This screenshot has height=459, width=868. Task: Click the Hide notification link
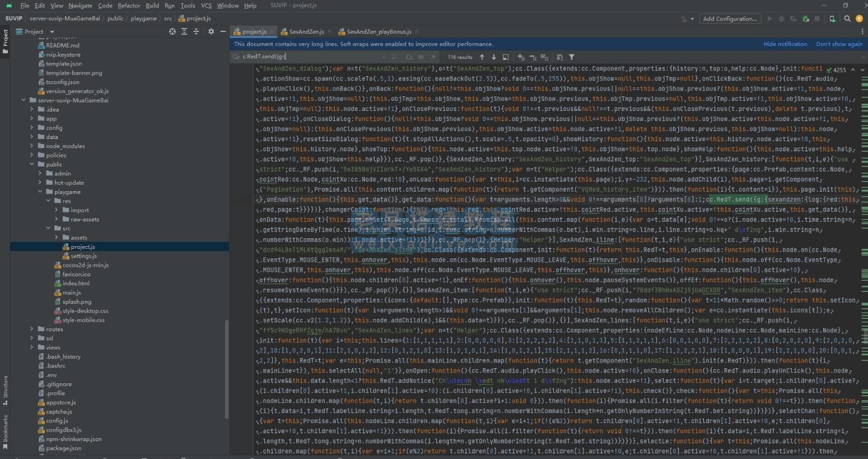click(x=785, y=44)
